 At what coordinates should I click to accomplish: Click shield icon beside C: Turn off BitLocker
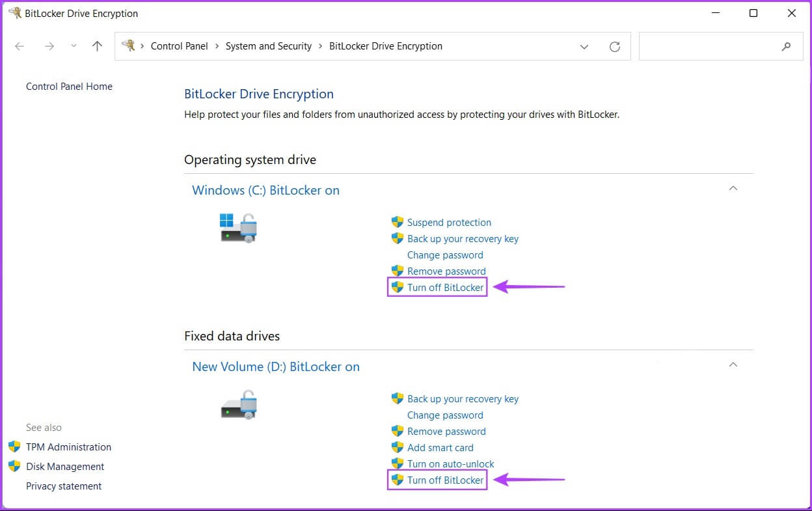[x=398, y=287]
